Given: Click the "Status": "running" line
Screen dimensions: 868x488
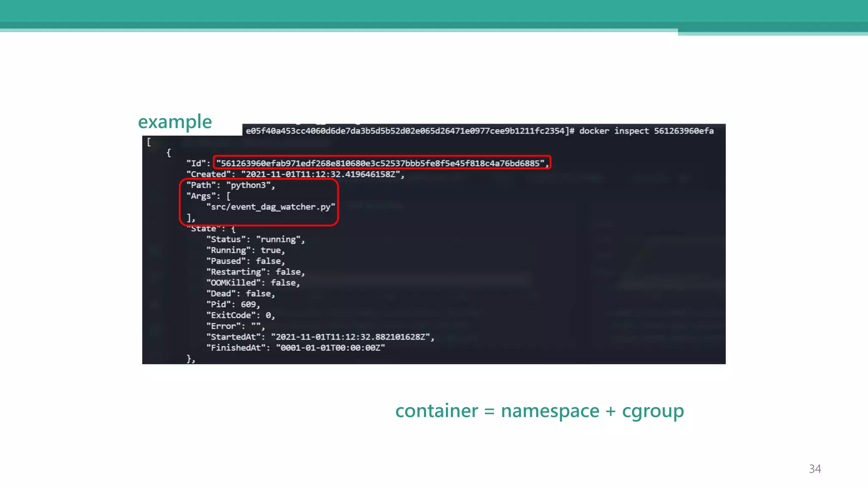Looking at the screenshot, I should (x=256, y=239).
